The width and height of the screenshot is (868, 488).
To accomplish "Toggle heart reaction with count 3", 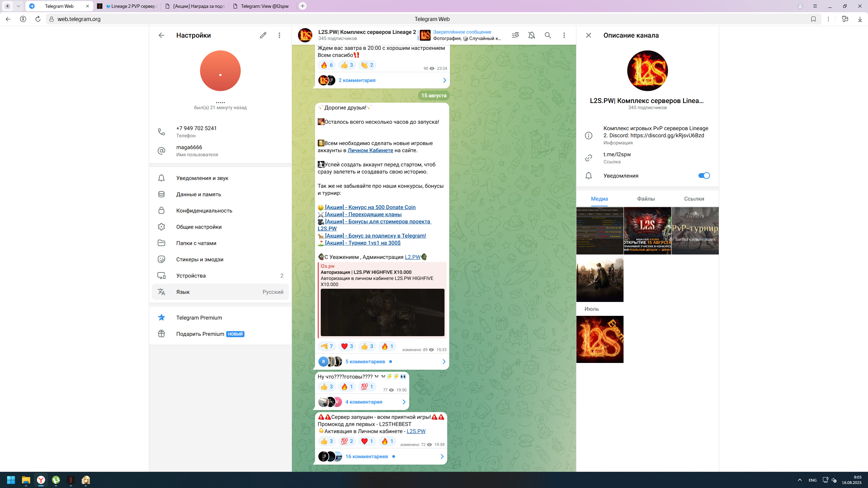I will [x=347, y=346].
